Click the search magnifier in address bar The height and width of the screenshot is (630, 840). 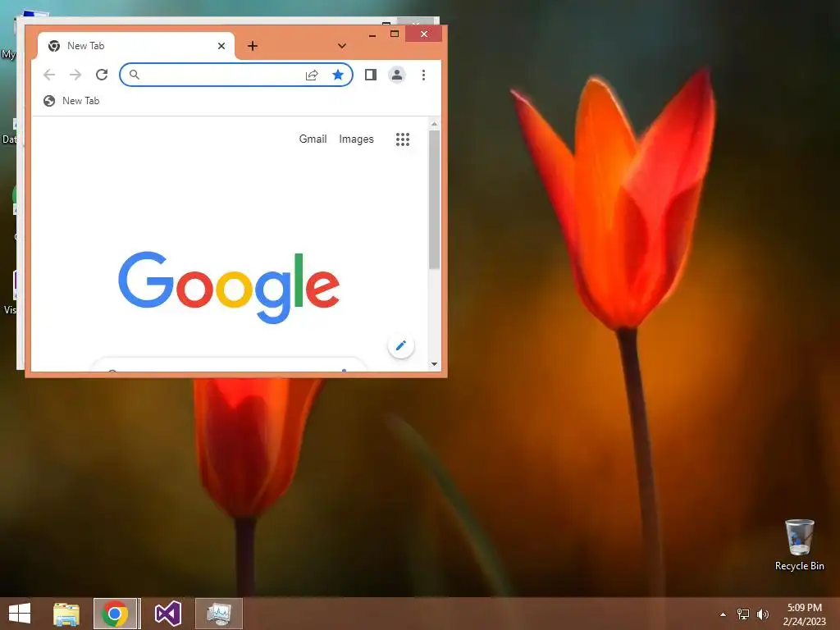coord(135,75)
